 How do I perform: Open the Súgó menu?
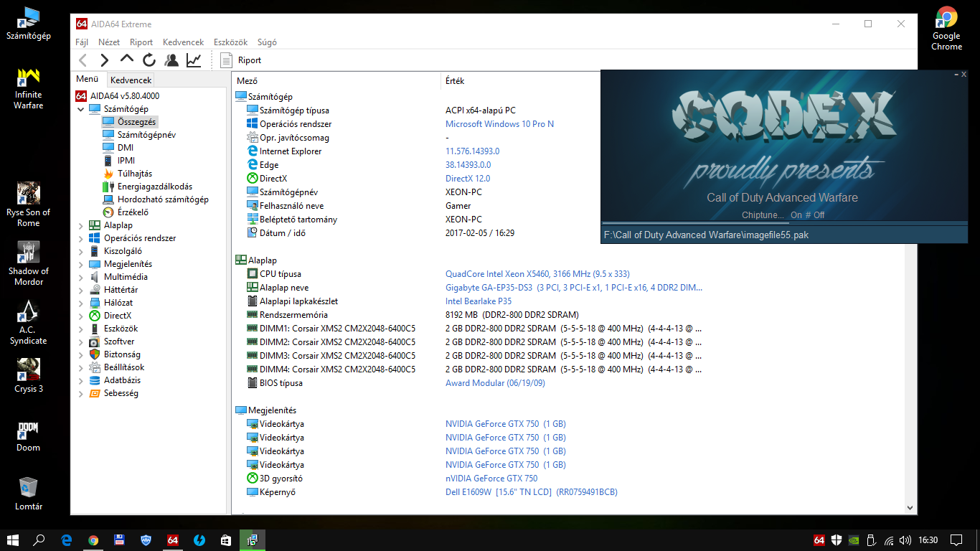[x=267, y=42]
